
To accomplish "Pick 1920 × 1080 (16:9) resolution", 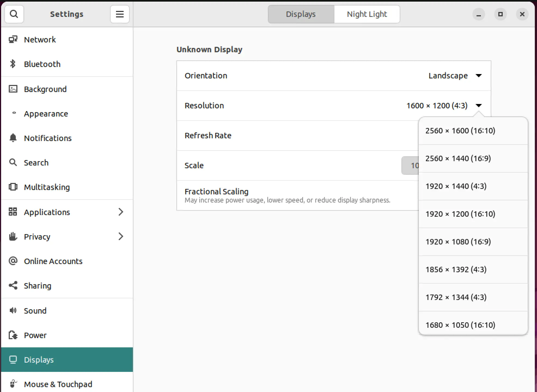I will pos(473,242).
